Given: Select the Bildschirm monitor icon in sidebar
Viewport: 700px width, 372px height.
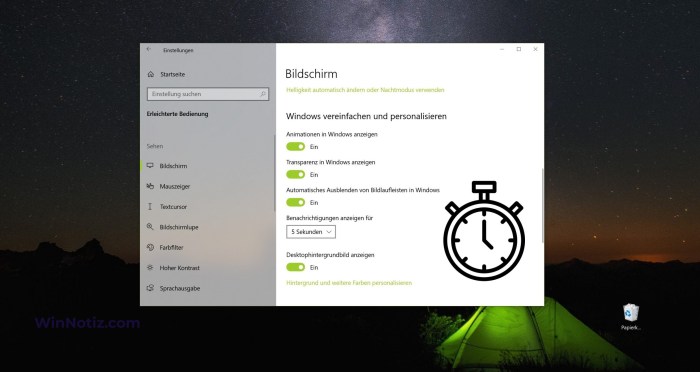Looking at the screenshot, I should [x=150, y=166].
